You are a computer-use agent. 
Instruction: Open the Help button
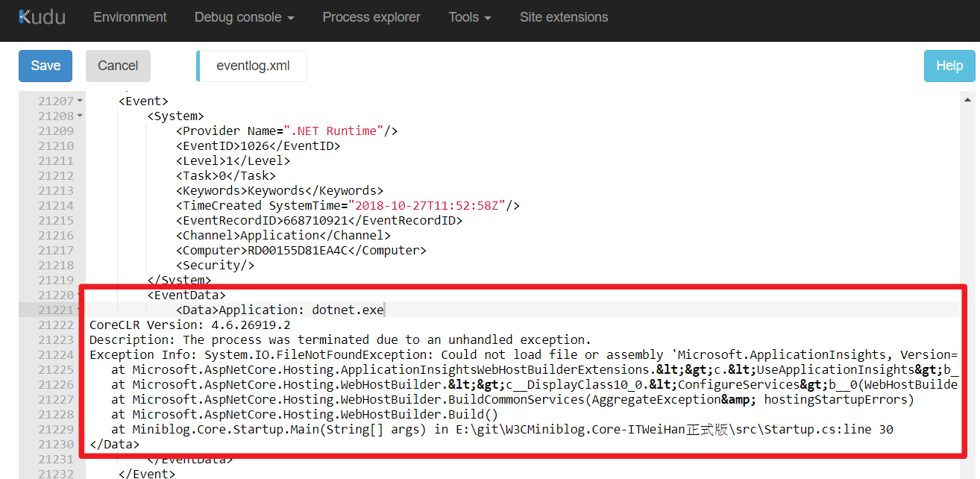[949, 66]
